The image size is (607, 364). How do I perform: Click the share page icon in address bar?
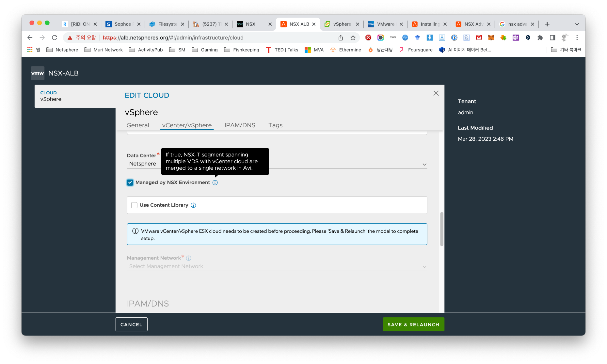(341, 38)
